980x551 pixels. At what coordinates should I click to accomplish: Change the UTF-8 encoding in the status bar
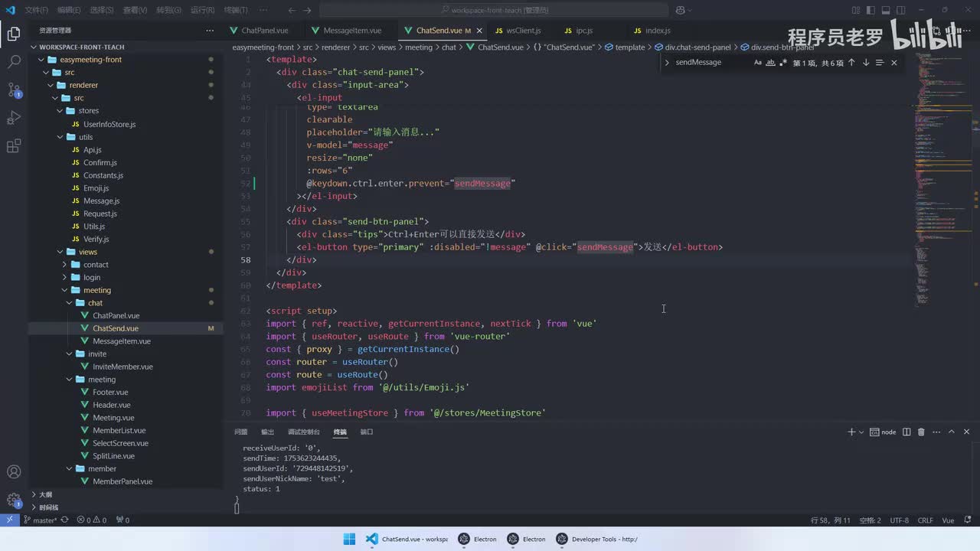coord(900,520)
